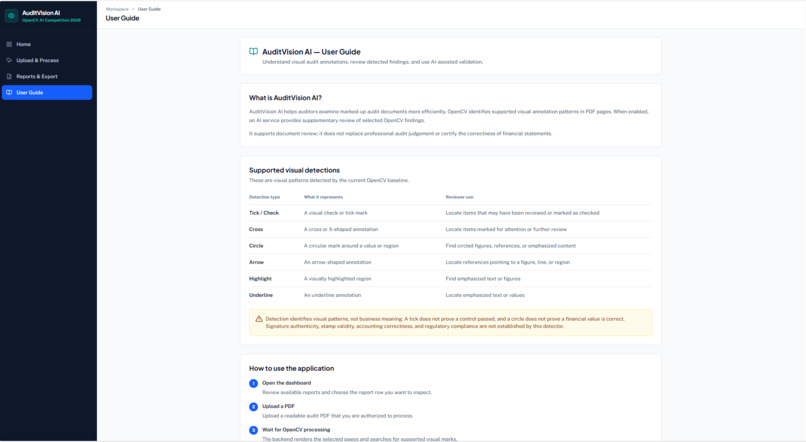The width and height of the screenshot is (806, 442).
Task: Click 'A visually highlighted region' cell
Action: (x=337, y=279)
